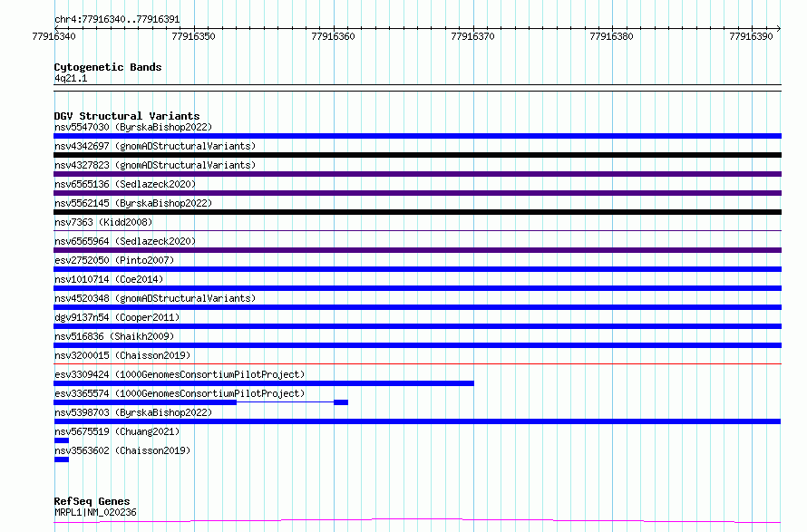Click the purple bar for nsv6565136
This screenshot has height=532, width=807.
(417, 193)
